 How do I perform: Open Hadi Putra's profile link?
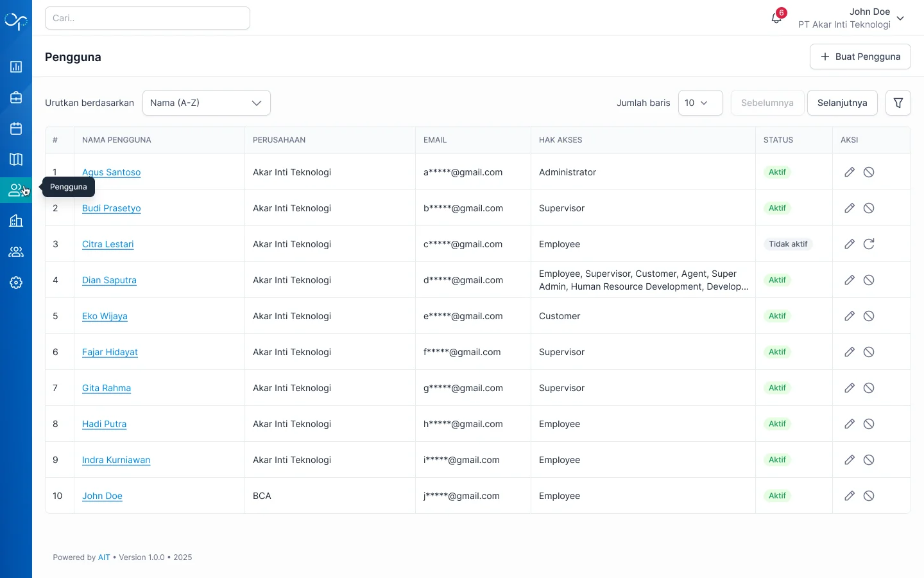(104, 424)
